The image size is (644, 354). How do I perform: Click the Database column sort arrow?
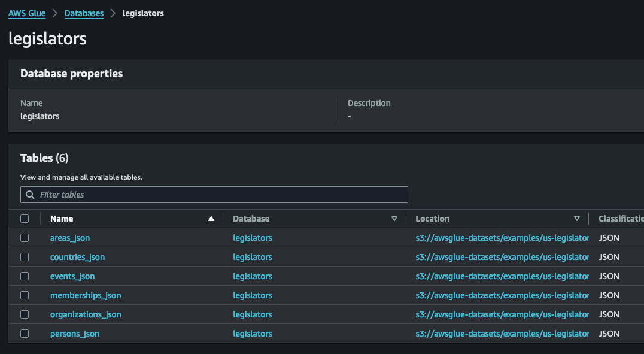394,219
